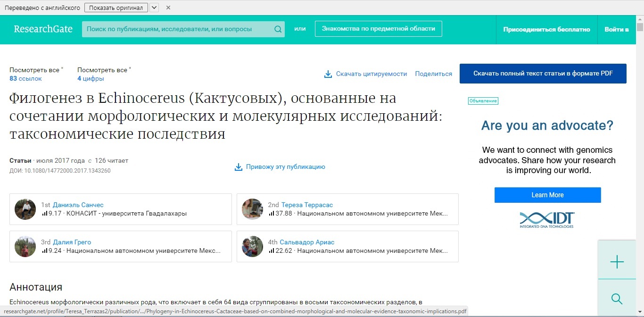644x317 pixels.
Task: Close the translation bar with X
Action: click(x=168, y=8)
